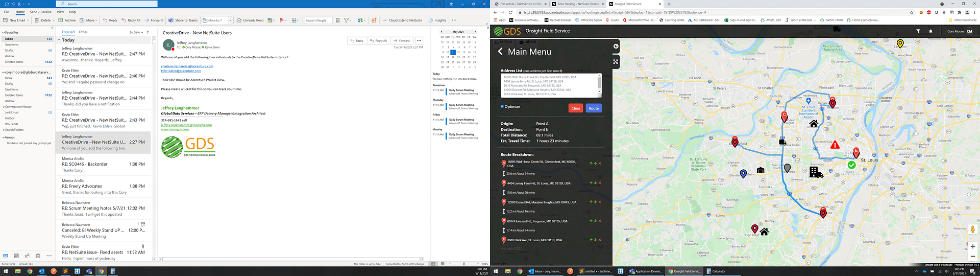Click Cloud Extend NetSuite button
Viewport: 980px width, 276px height.
click(402, 20)
